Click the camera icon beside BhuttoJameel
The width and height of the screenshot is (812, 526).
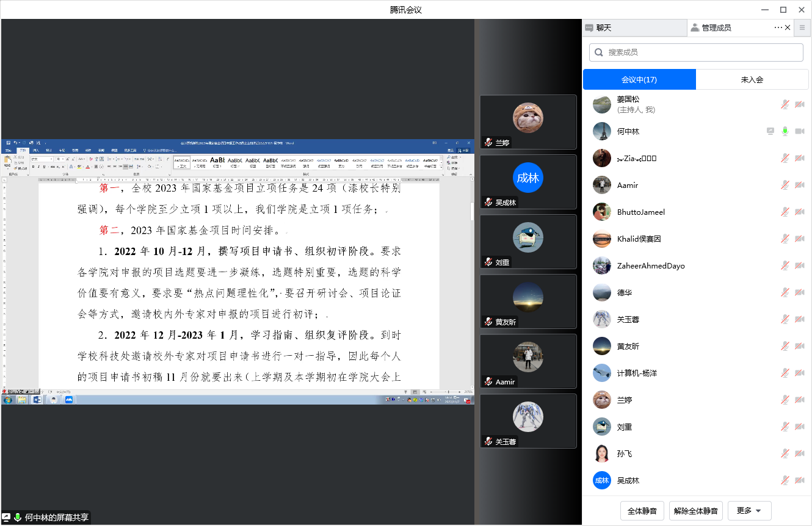[799, 212]
